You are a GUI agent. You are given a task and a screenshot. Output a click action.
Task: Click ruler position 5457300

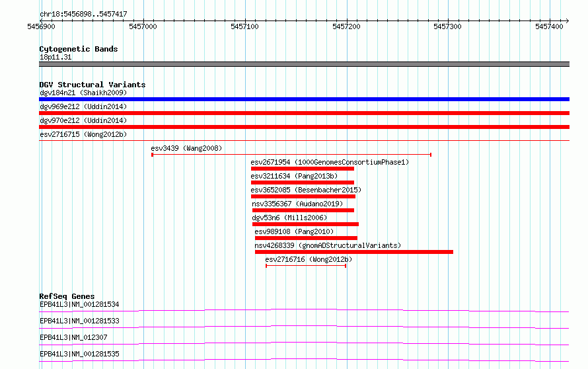pos(447,26)
